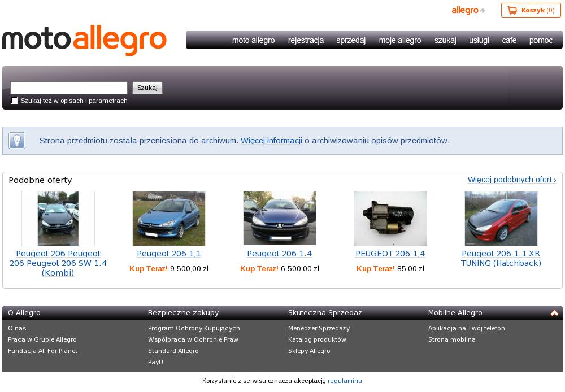Click the Mobilne Allegro footer heading
This screenshot has height=392, width=565.
click(x=455, y=313)
